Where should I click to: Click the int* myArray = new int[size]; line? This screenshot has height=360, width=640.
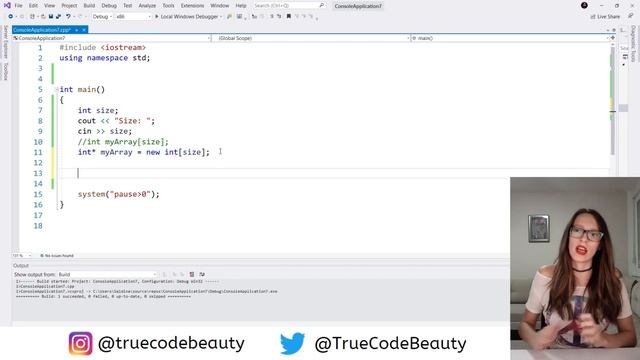(144, 152)
